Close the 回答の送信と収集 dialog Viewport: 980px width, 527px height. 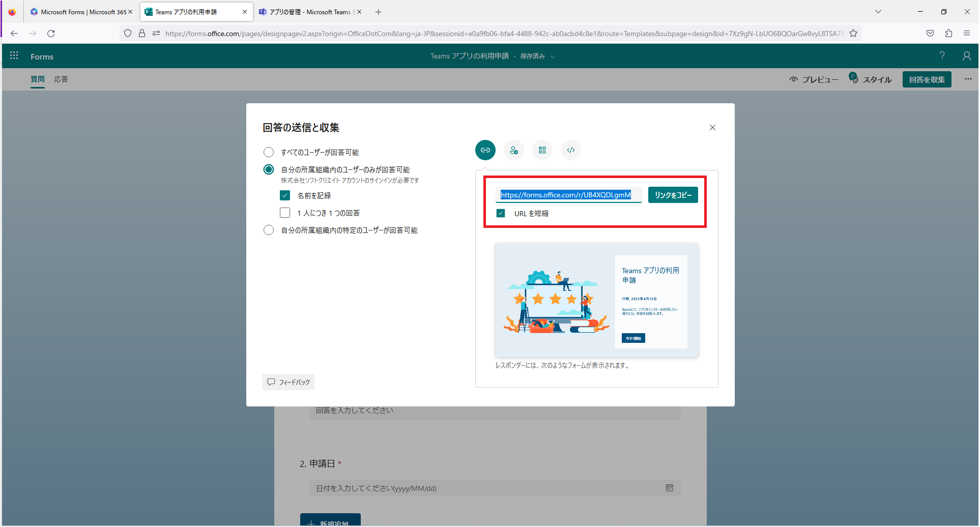click(x=712, y=128)
